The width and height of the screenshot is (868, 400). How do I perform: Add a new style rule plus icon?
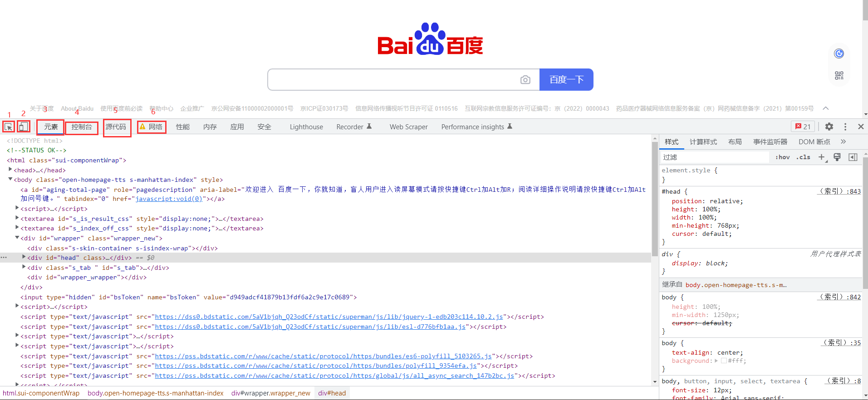click(822, 157)
